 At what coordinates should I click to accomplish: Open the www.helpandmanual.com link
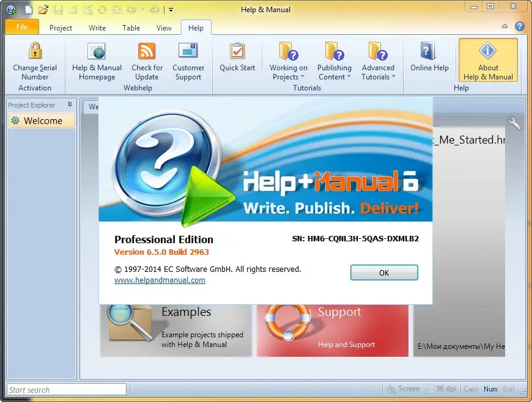click(160, 280)
